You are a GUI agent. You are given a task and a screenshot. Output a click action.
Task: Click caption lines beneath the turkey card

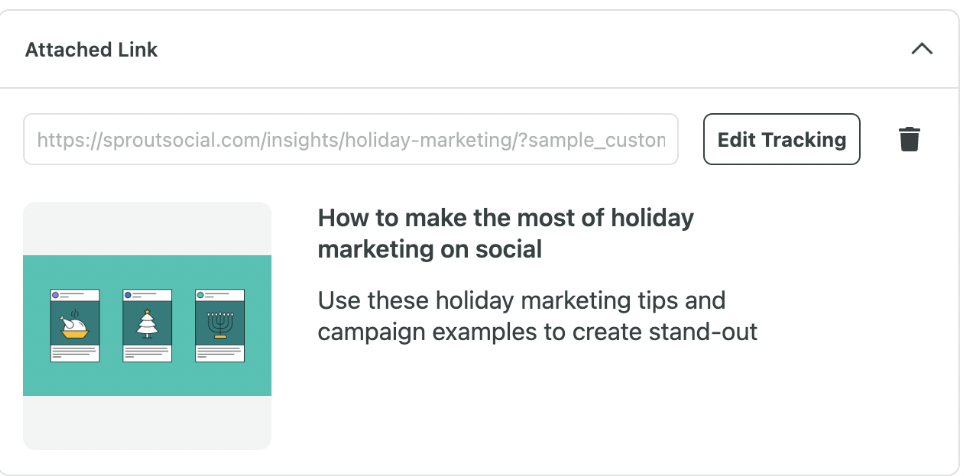[74, 352]
